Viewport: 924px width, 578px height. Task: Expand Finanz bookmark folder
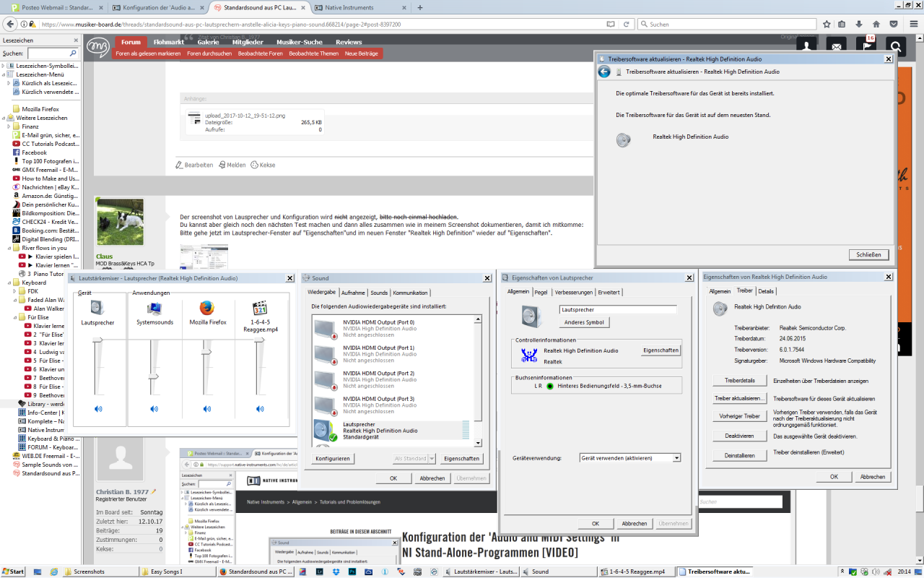[9, 126]
